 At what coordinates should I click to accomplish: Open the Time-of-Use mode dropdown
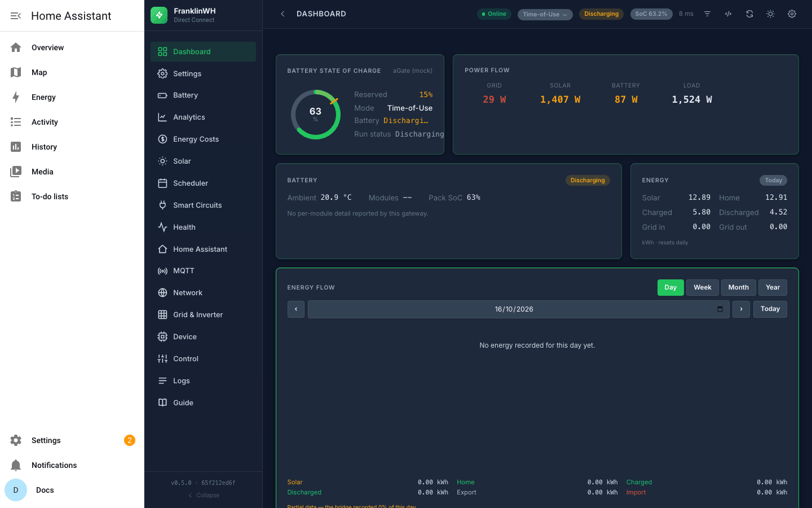545,14
